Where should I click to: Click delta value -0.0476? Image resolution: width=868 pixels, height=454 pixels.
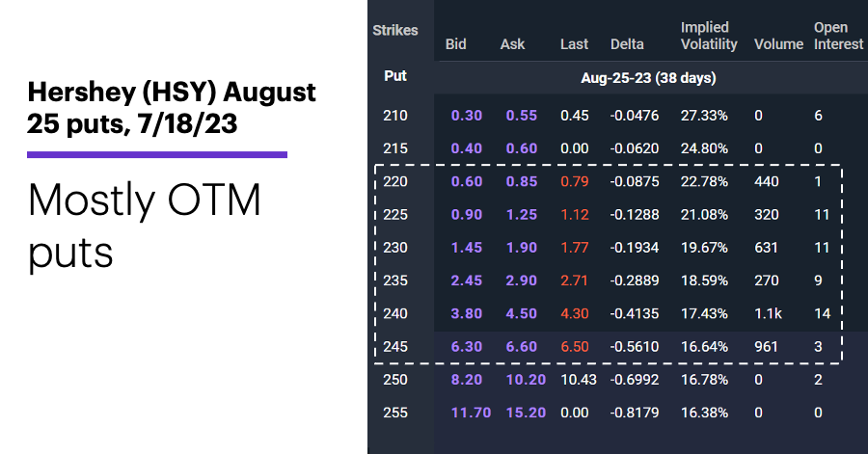pyautogui.click(x=635, y=116)
